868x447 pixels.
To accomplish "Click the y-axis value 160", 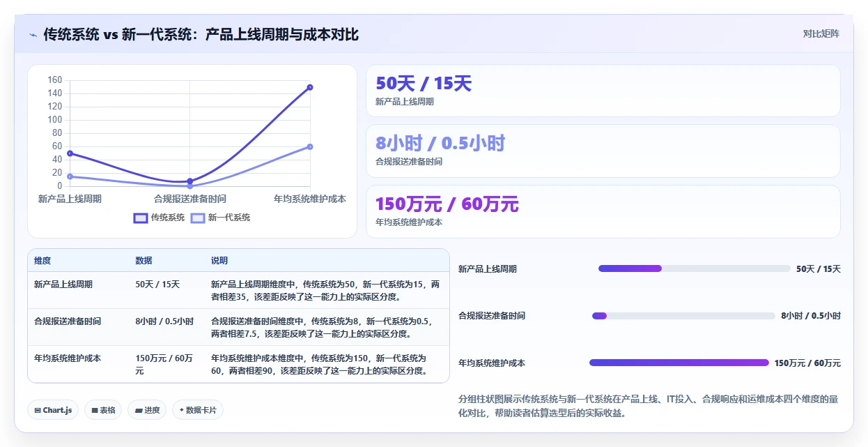I will point(55,80).
